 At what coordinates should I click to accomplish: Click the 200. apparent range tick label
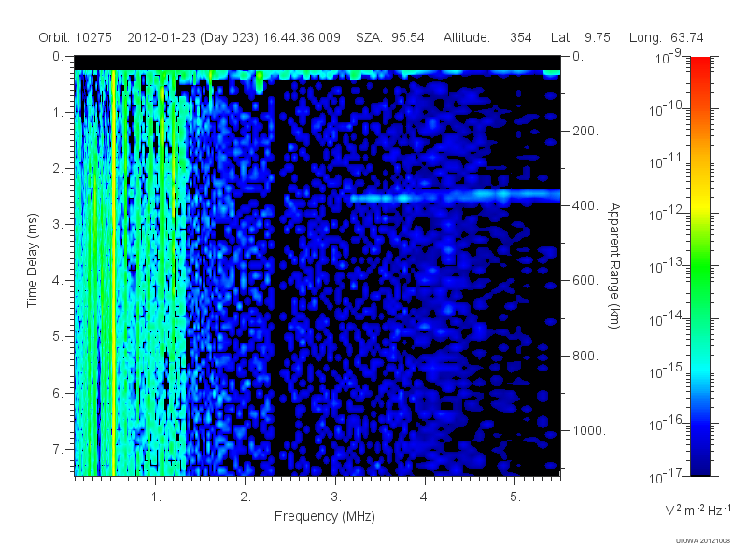pyautogui.click(x=585, y=131)
